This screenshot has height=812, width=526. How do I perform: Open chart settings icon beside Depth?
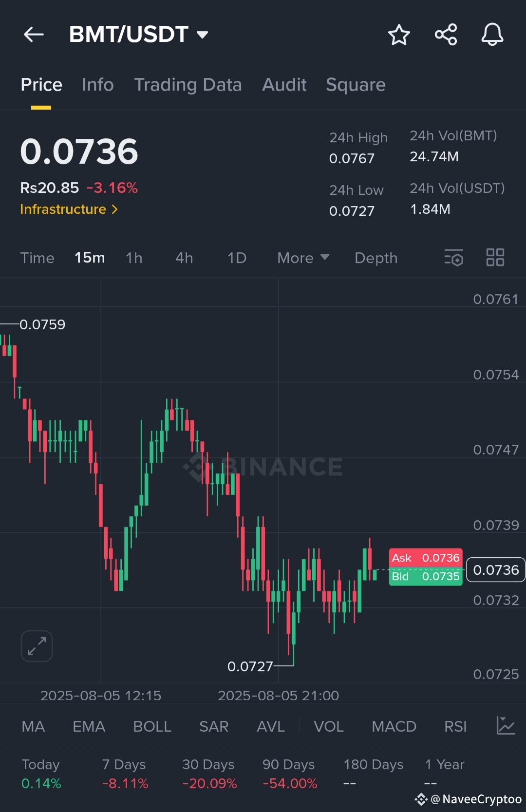click(x=453, y=258)
